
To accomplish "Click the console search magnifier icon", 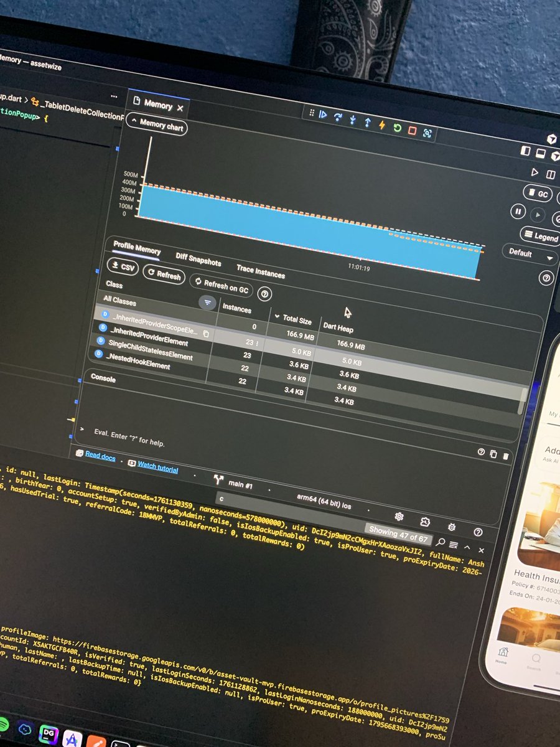I will 441,542.
